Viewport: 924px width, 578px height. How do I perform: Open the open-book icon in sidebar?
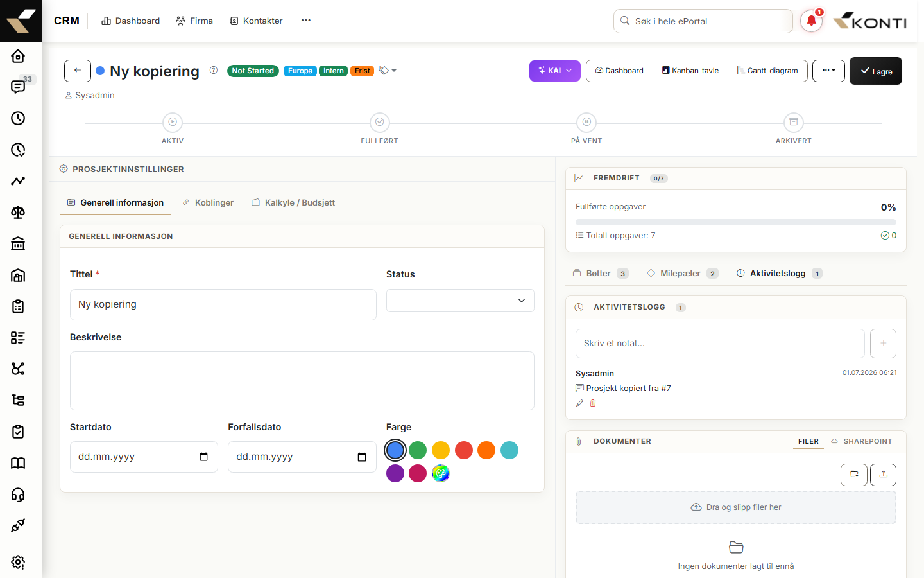point(18,463)
